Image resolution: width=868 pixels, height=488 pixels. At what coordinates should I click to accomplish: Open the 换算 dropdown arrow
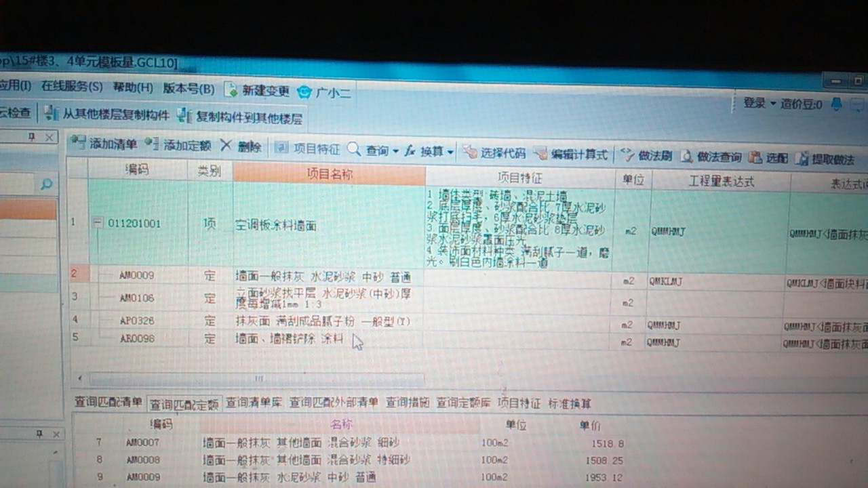[x=450, y=152]
